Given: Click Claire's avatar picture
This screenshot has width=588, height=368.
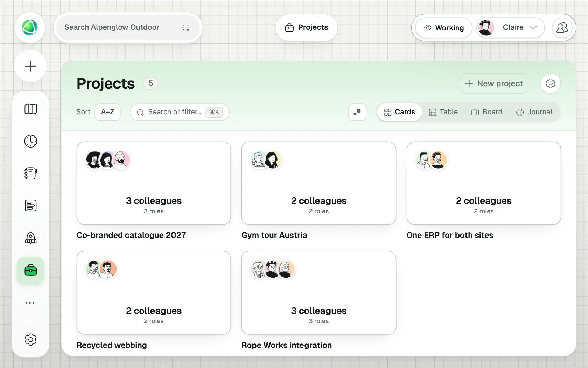Looking at the screenshot, I should [486, 28].
